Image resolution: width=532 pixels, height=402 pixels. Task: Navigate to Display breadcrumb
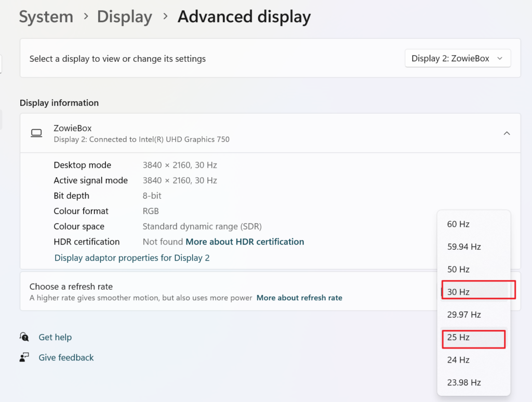124,17
